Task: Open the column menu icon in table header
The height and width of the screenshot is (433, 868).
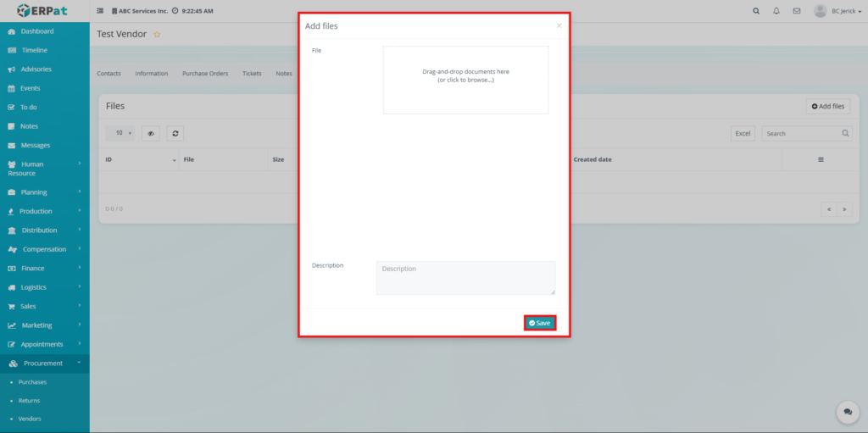Action: point(820,159)
